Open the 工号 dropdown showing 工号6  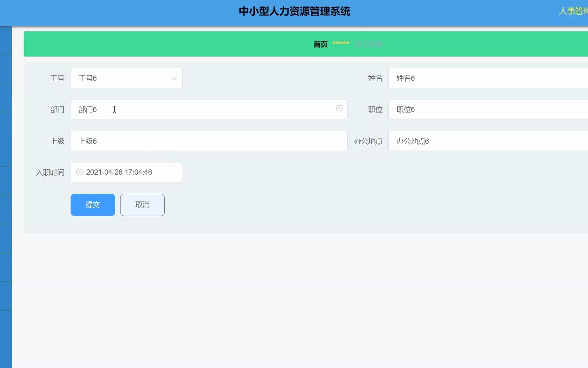coord(127,78)
